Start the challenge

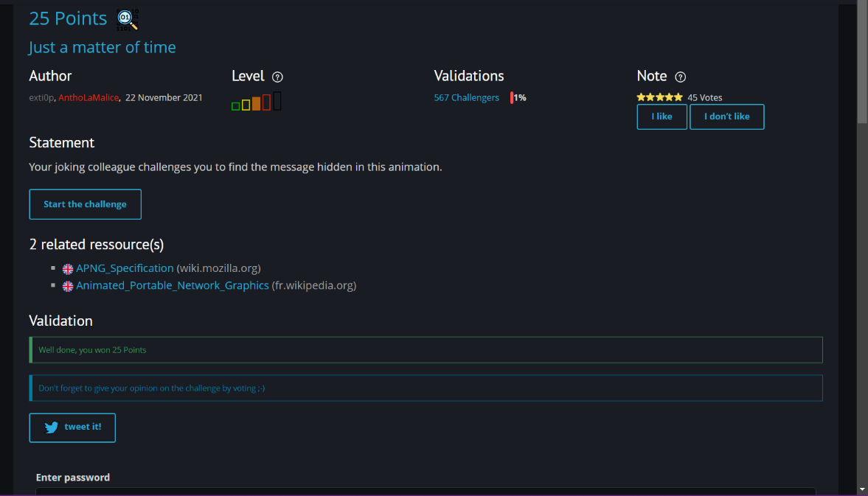pyautogui.click(x=86, y=204)
